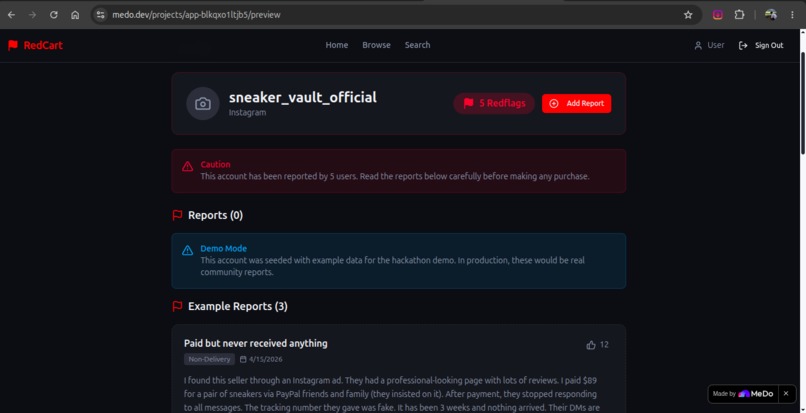Image resolution: width=806 pixels, height=413 pixels.
Task: Click the RedCart flag logo icon
Action: click(x=13, y=45)
